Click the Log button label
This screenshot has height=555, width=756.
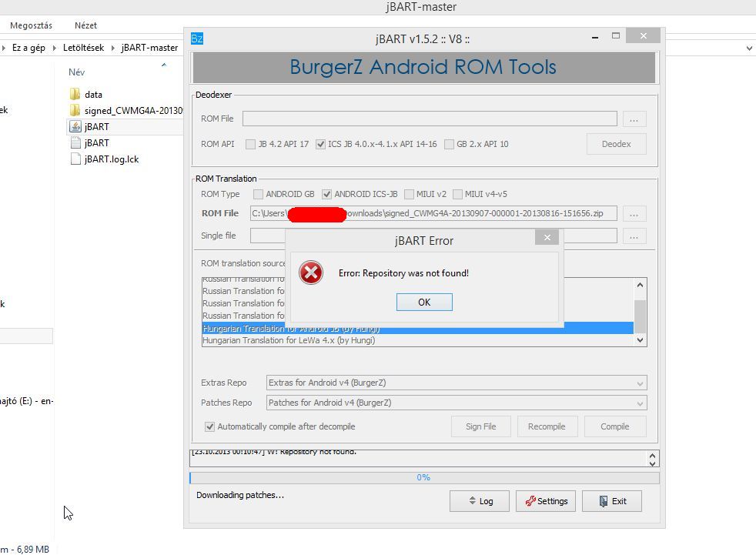(486, 501)
